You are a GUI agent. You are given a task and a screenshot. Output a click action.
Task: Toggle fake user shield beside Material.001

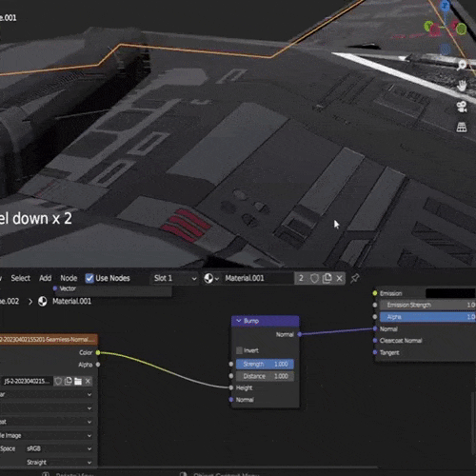tap(314, 278)
